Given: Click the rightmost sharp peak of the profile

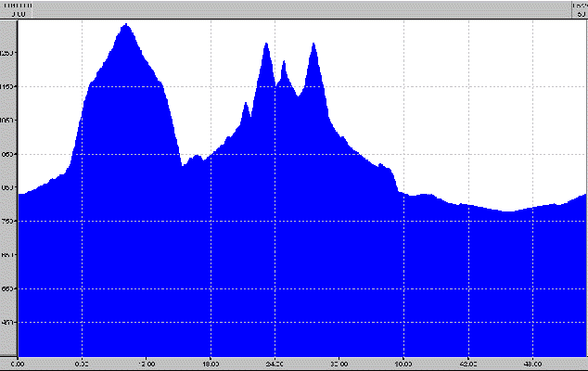Looking at the screenshot, I should click(x=314, y=45).
